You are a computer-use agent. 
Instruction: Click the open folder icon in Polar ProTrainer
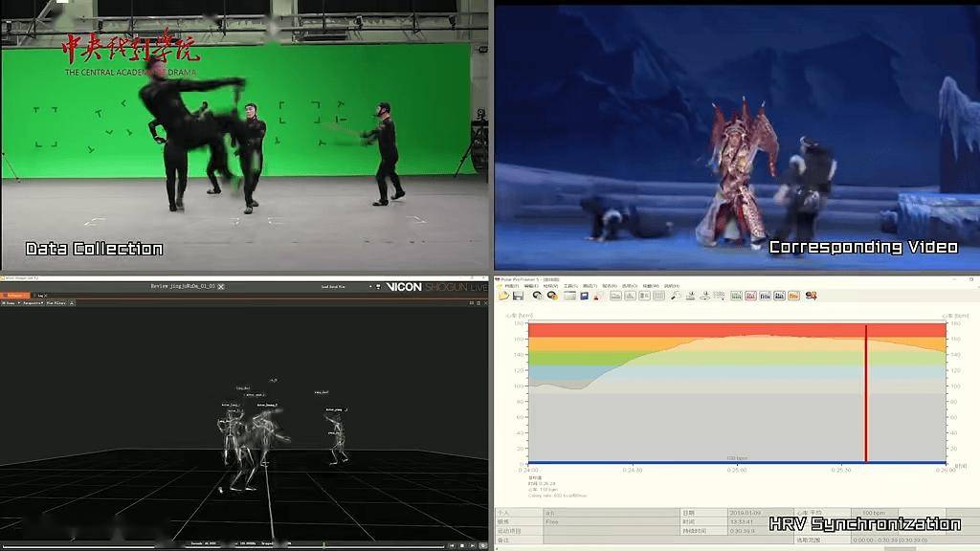pyautogui.click(x=504, y=296)
